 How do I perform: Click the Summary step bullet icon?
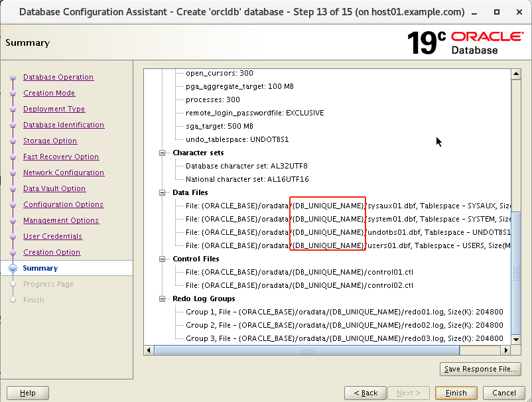coord(13,268)
